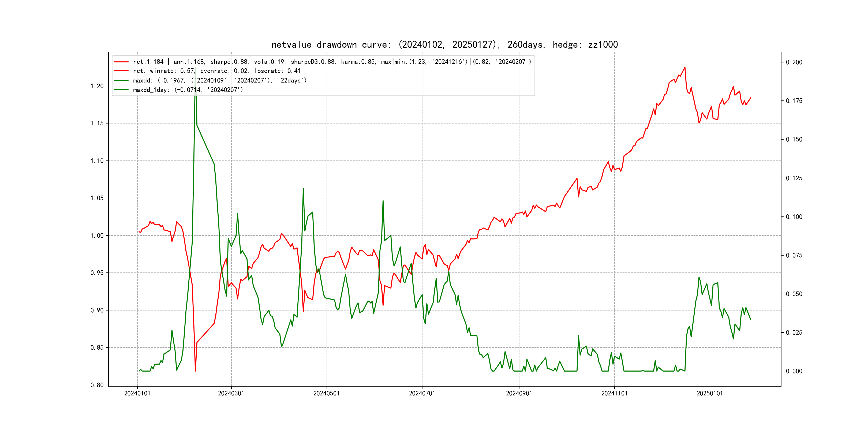Click the 0.000 right axis tick label
868x434 pixels.
point(794,371)
